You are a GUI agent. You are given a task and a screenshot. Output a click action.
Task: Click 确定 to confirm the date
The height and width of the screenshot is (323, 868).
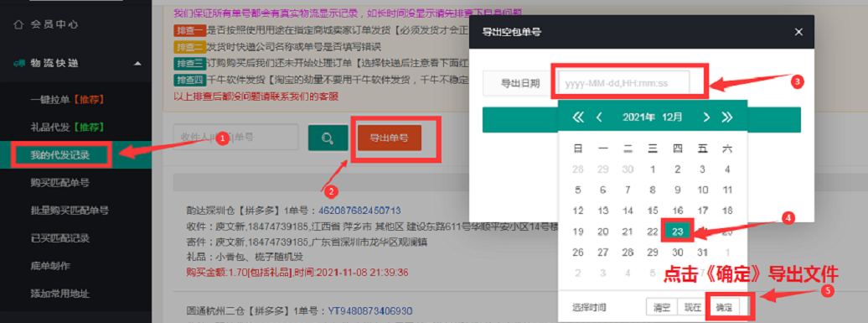(723, 306)
